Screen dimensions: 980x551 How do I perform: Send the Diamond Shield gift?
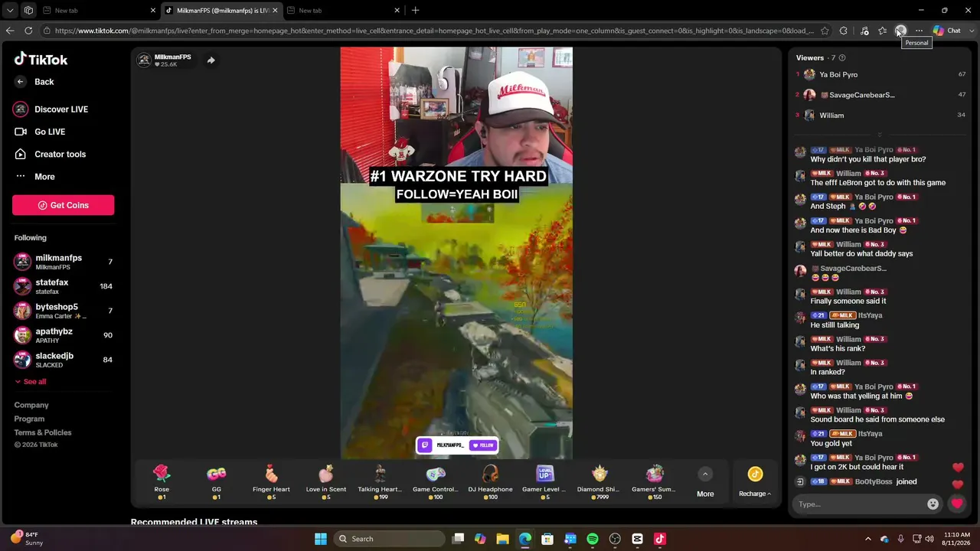coord(599,482)
